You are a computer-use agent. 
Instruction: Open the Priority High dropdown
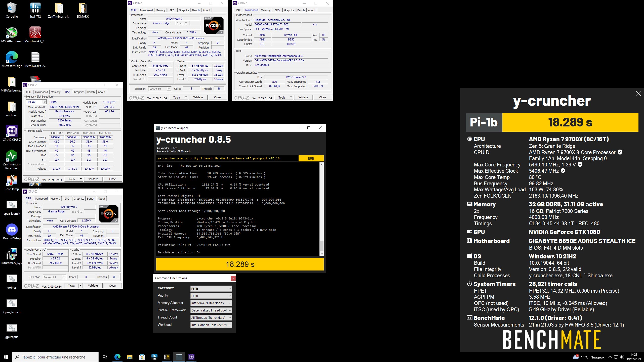[211, 296]
